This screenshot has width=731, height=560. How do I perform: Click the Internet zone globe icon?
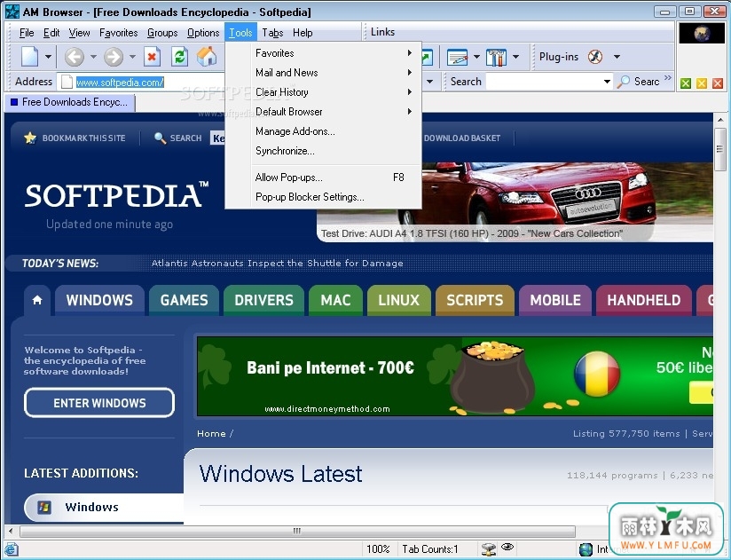pyautogui.click(x=586, y=549)
